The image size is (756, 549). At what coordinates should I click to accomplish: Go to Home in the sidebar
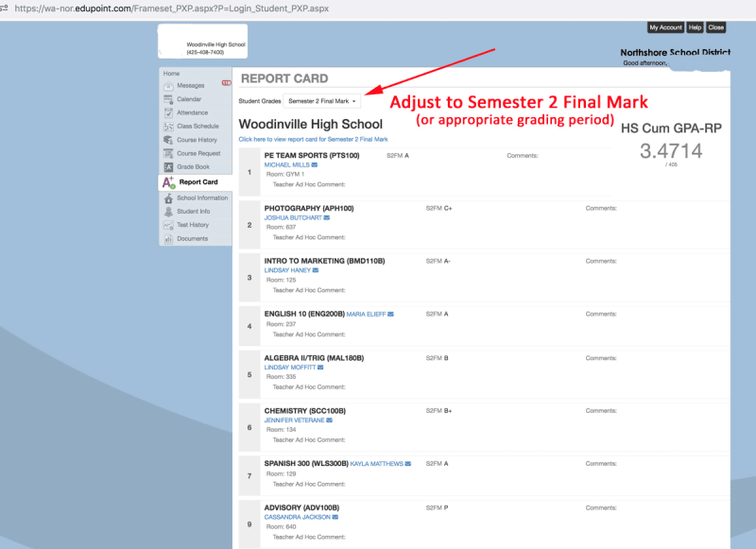(x=171, y=73)
